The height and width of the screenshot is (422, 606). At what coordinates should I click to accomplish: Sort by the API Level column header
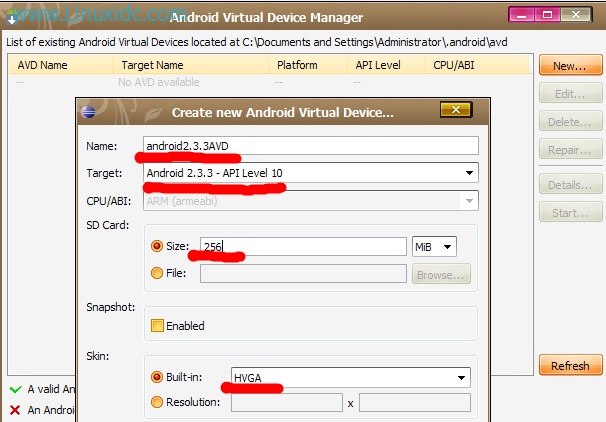pos(386,65)
